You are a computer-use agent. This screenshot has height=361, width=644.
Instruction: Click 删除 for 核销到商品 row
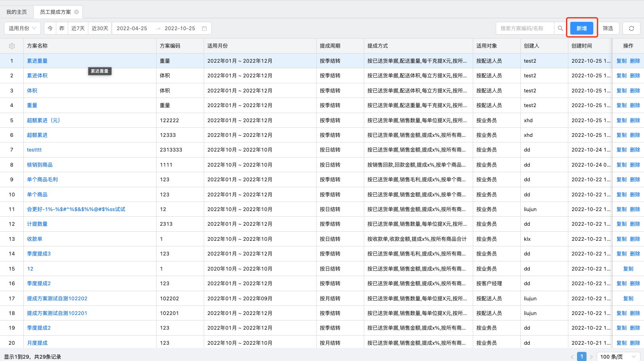pyautogui.click(x=635, y=165)
